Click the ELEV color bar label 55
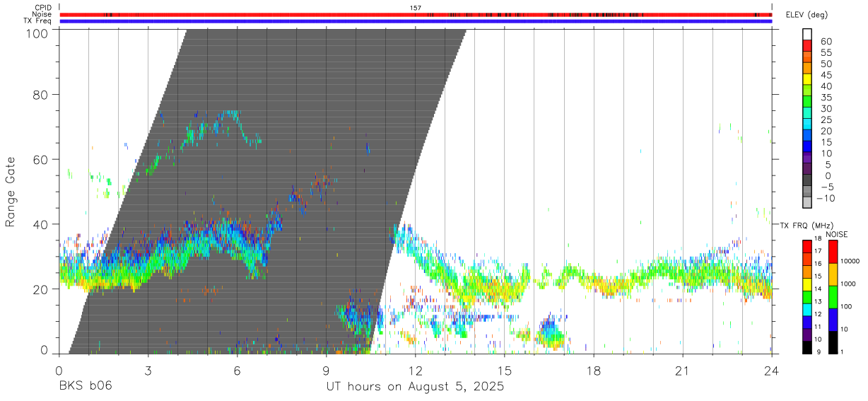 coord(826,53)
